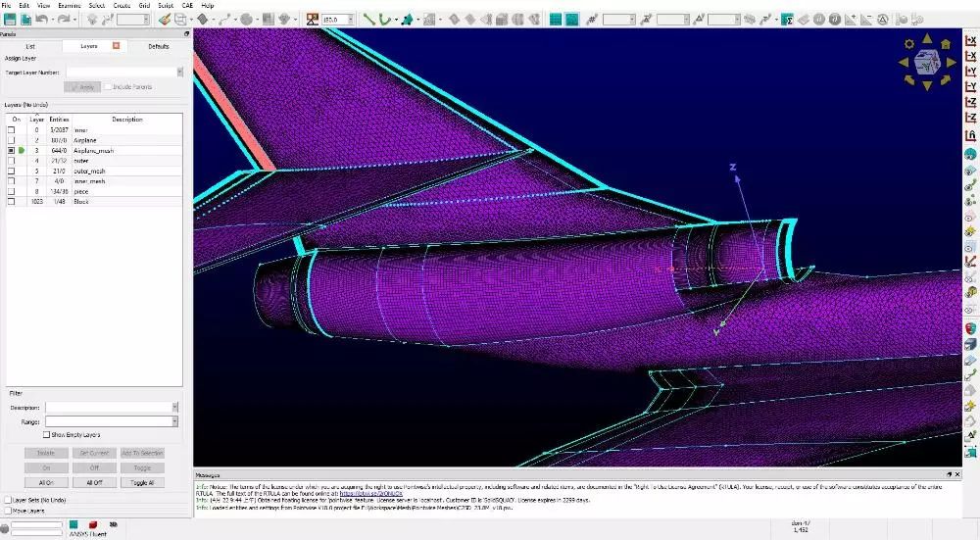Check the Show Empty Layers option
Screen dimensions: 980x540
click(46, 434)
